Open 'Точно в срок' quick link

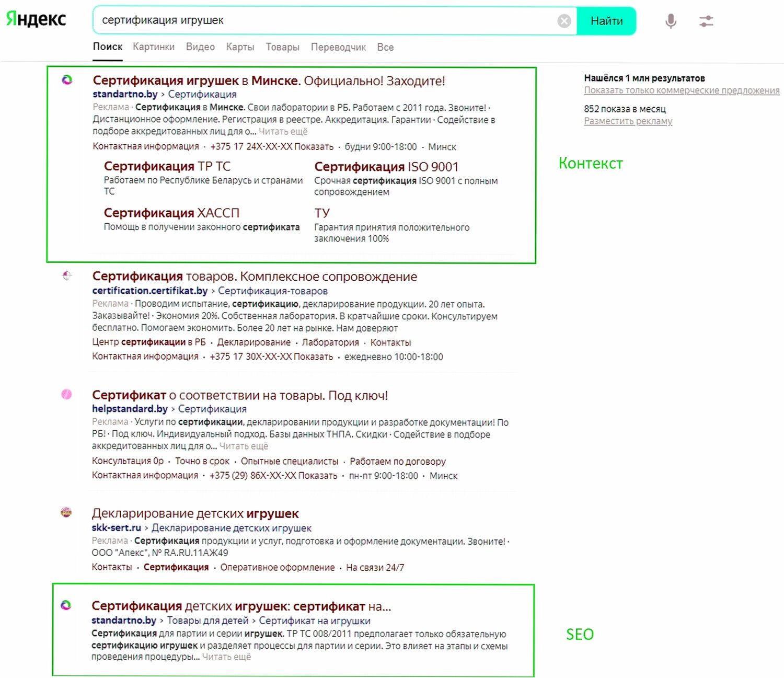202,461
